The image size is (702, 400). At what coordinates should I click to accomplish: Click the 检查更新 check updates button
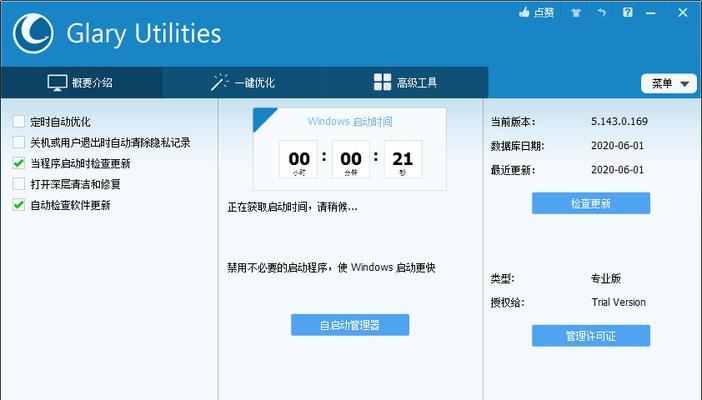(591, 203)
